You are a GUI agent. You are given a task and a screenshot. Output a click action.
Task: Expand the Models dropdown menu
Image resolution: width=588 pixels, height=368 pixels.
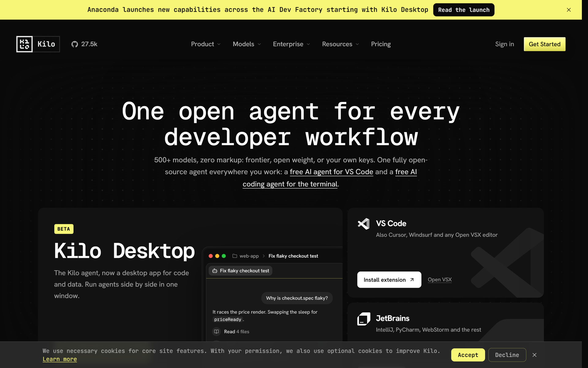(x=247, y=44)
